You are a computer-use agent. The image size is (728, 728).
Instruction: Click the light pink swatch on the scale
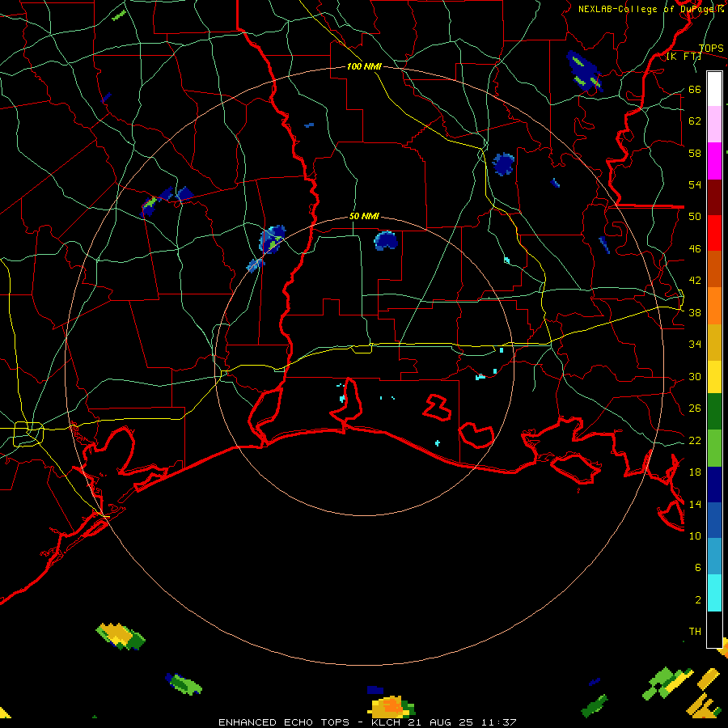point(714,125)
